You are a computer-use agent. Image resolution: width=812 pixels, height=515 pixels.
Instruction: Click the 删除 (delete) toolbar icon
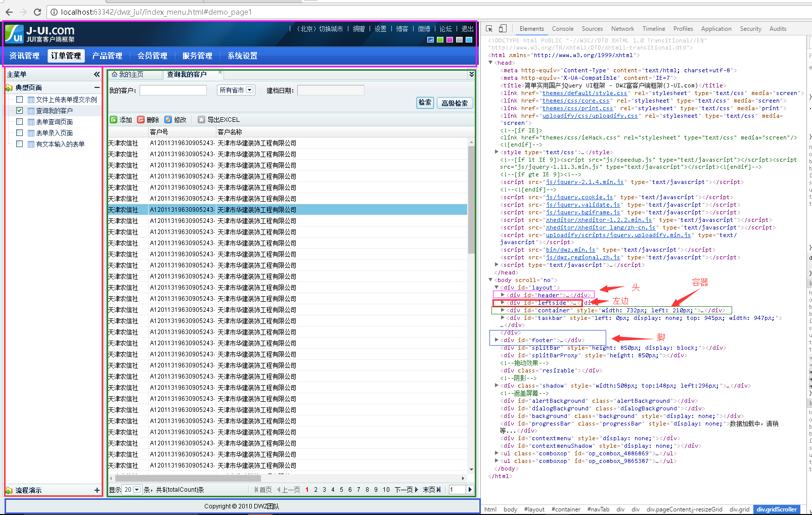tap(141, 120)
